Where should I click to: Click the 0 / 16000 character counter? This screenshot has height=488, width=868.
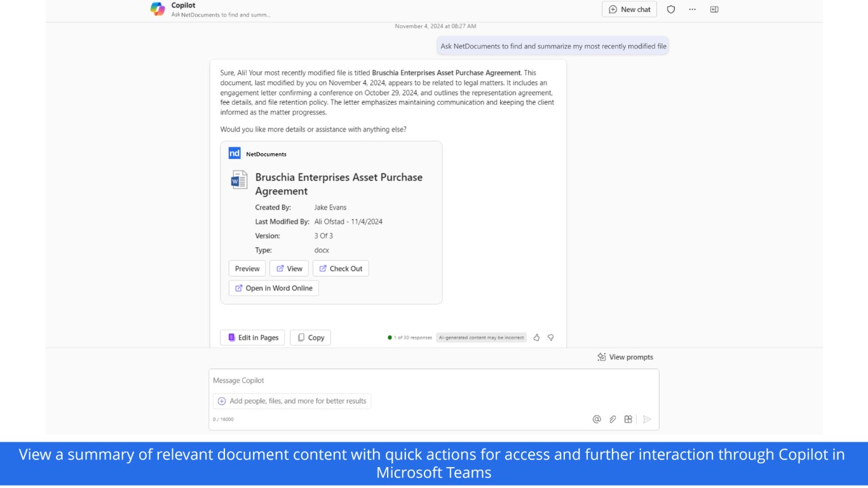tap(223, 419)
